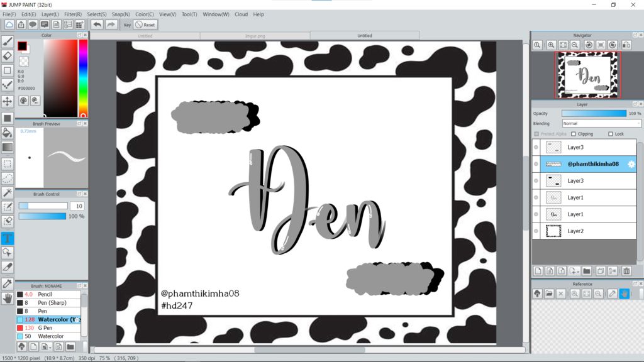This screenshot has width=644, height=362.
Task: Click the horizontal canvas scrollbar
Action: coord(309,349)
